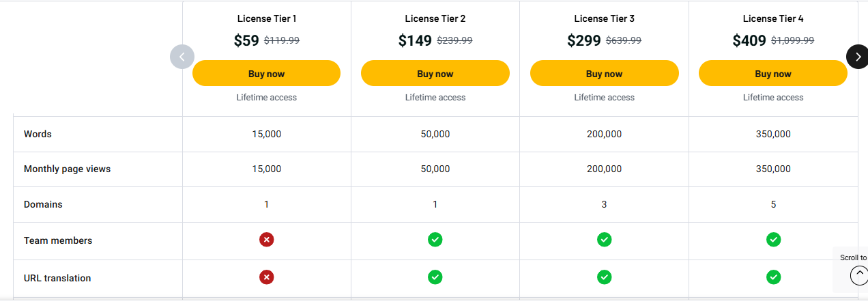Click red X for Tier 1 URL translation
Screen dimensions: 868x308
[x=267, y=277]
